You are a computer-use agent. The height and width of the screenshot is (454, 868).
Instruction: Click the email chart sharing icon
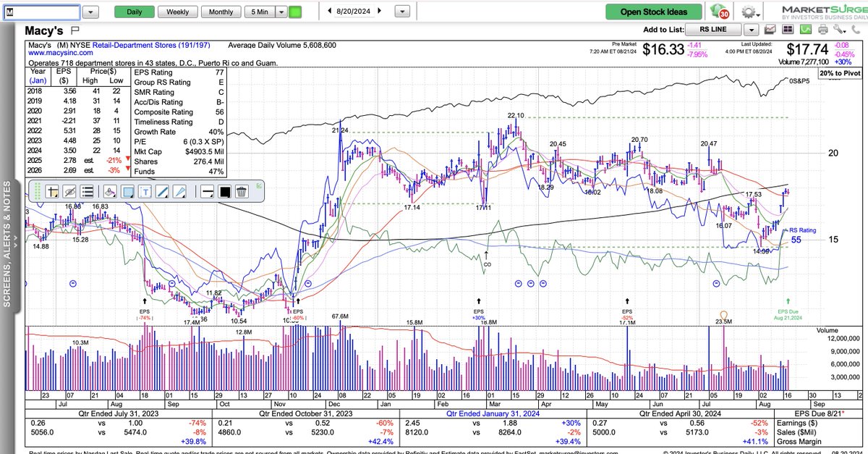(770, 29)
